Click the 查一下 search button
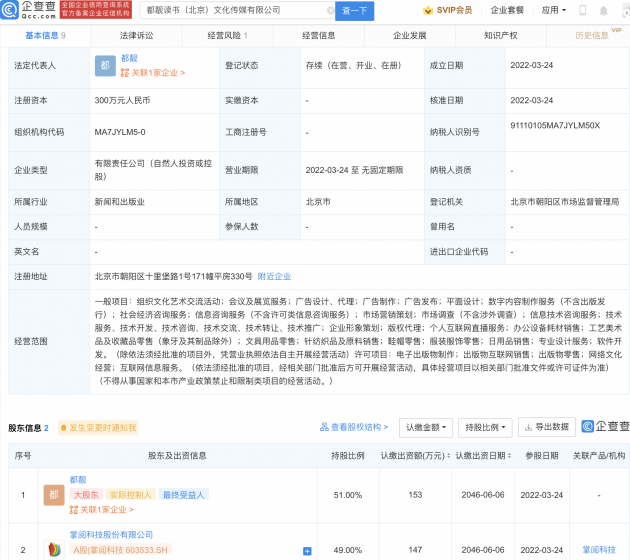630x560 pixels. coord(354,10)
